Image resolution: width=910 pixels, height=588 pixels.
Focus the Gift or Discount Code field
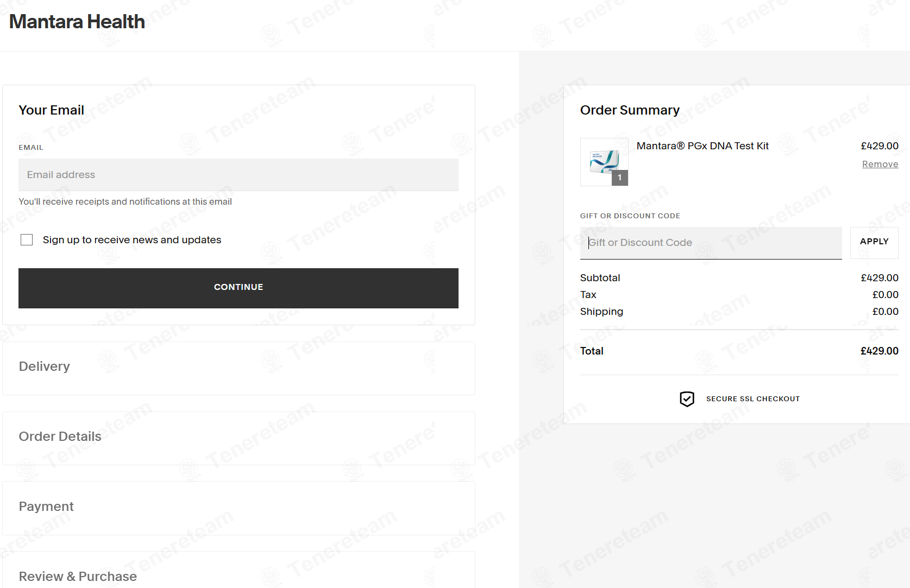click(x=711, y=243)
